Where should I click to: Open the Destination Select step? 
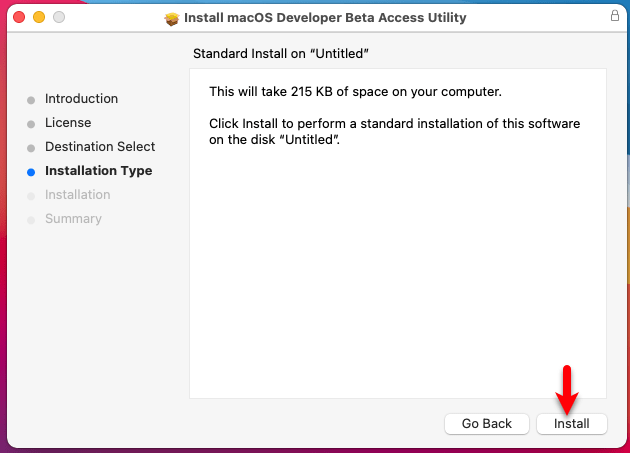pos(100,147)
